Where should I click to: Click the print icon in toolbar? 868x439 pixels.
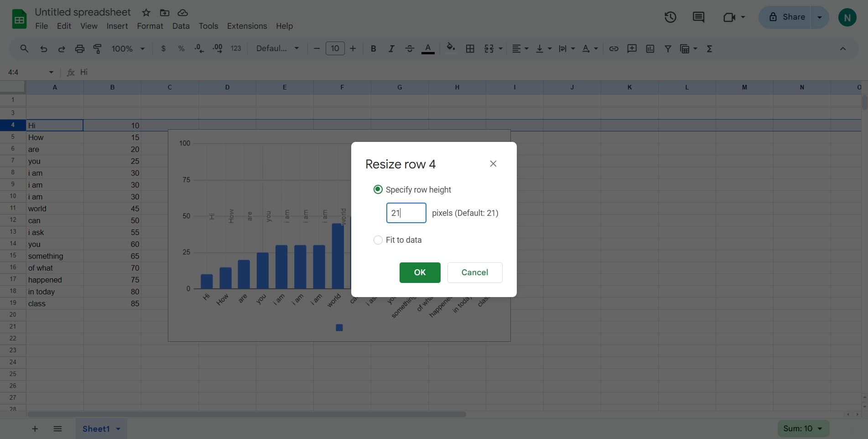pos(80,49)
